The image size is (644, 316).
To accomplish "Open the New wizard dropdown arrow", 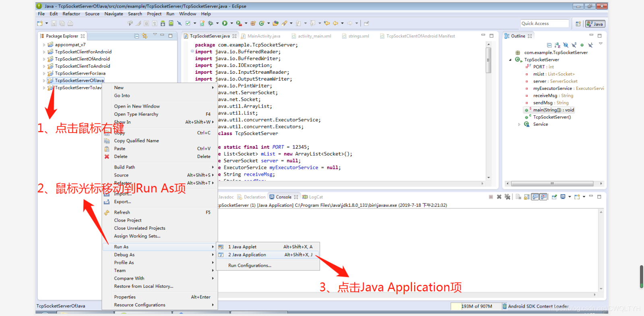I will (47, 23).
